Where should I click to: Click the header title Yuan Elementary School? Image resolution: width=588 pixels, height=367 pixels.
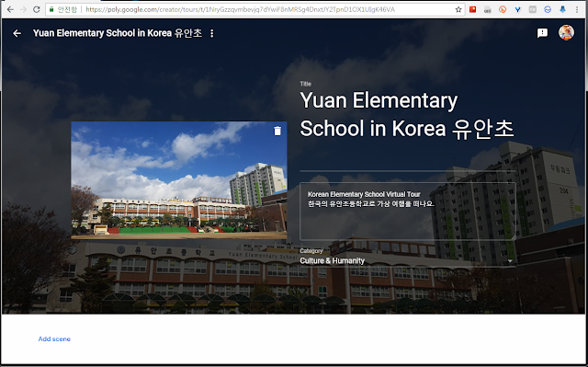point(118,33)
